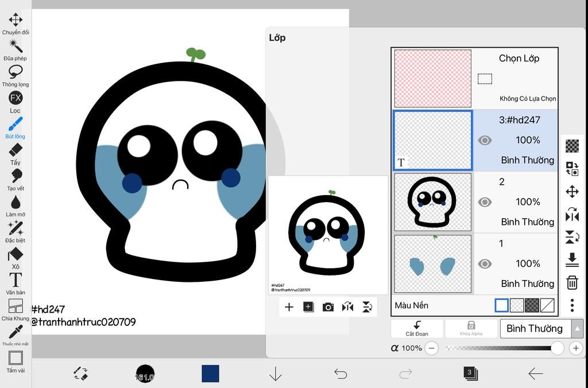Tap the brush/eraser switch icon

pyautogui.click(x=80, y=374)
